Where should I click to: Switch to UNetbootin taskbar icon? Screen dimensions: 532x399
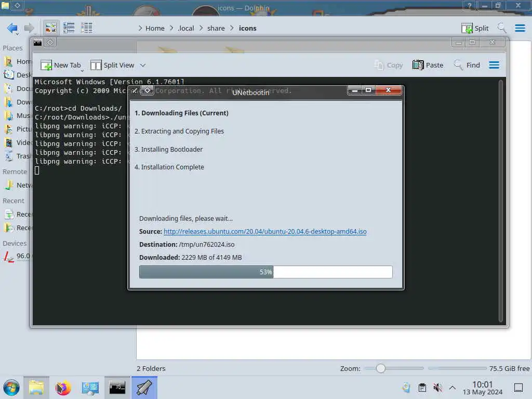(x=144, y=388)
